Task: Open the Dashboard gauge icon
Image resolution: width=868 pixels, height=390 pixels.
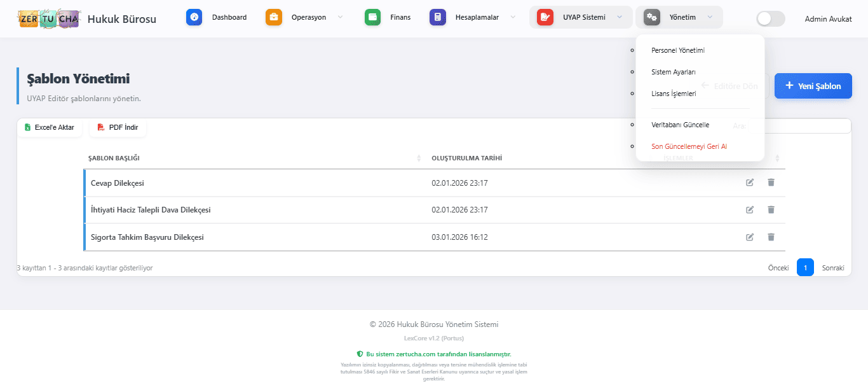Action: (194, 17)
